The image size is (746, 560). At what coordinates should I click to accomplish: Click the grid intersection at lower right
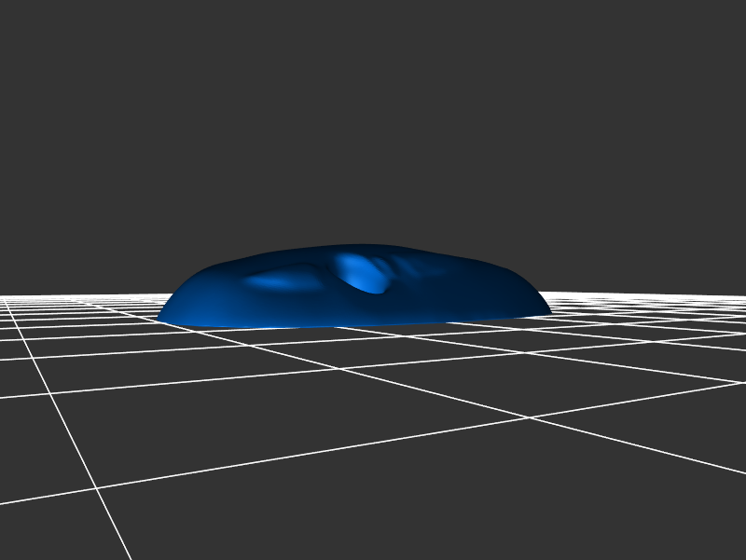coord(530,417)
